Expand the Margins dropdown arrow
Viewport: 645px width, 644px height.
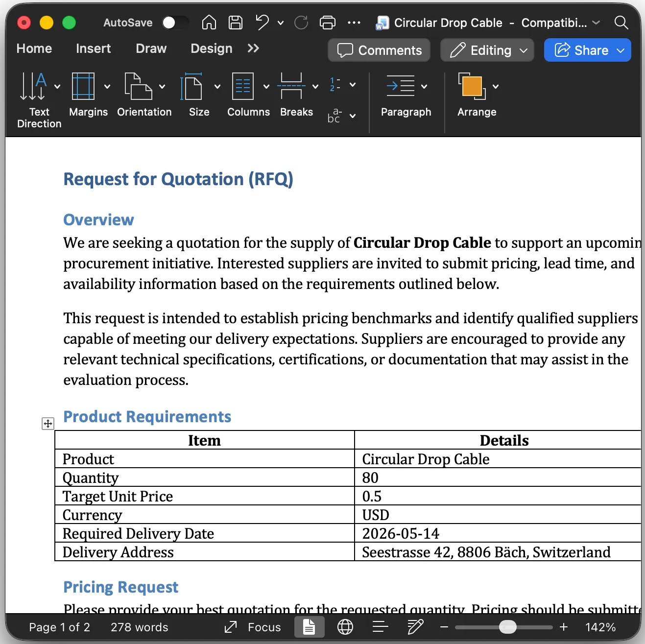[x=107, y=86]
